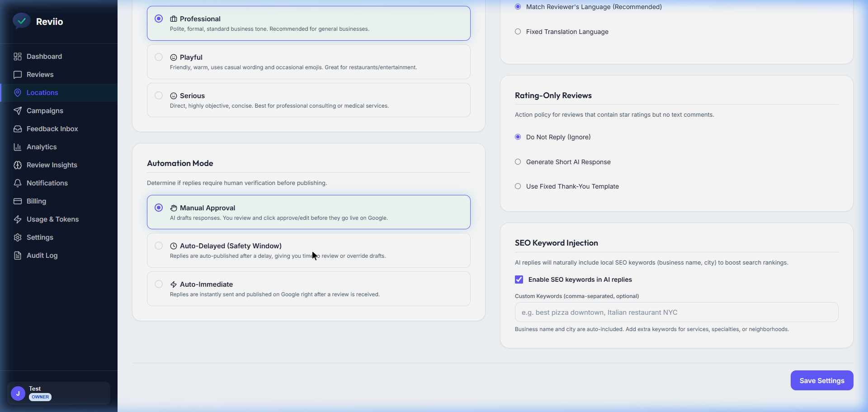Open the Campaigns menu item

[x=59, y=111]
